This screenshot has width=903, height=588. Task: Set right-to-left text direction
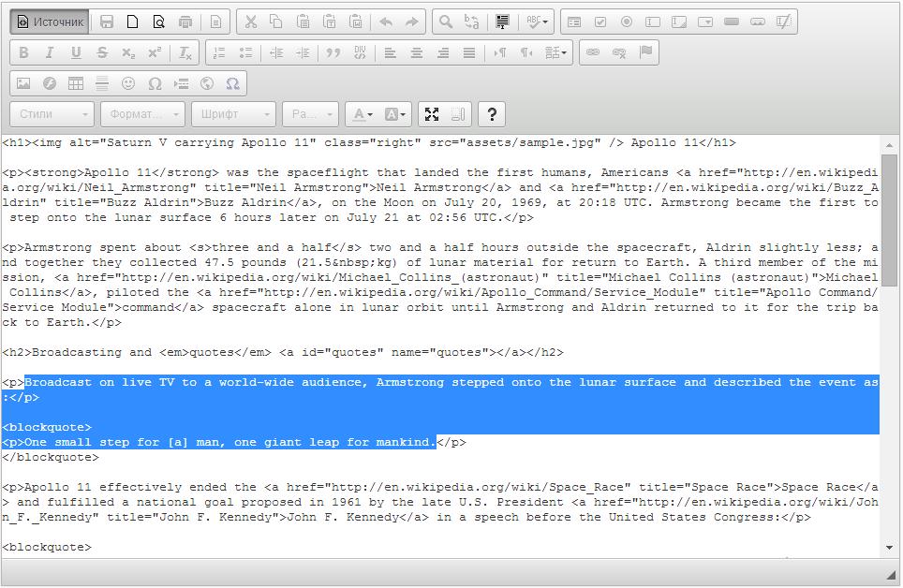click(x=526, y=52)
